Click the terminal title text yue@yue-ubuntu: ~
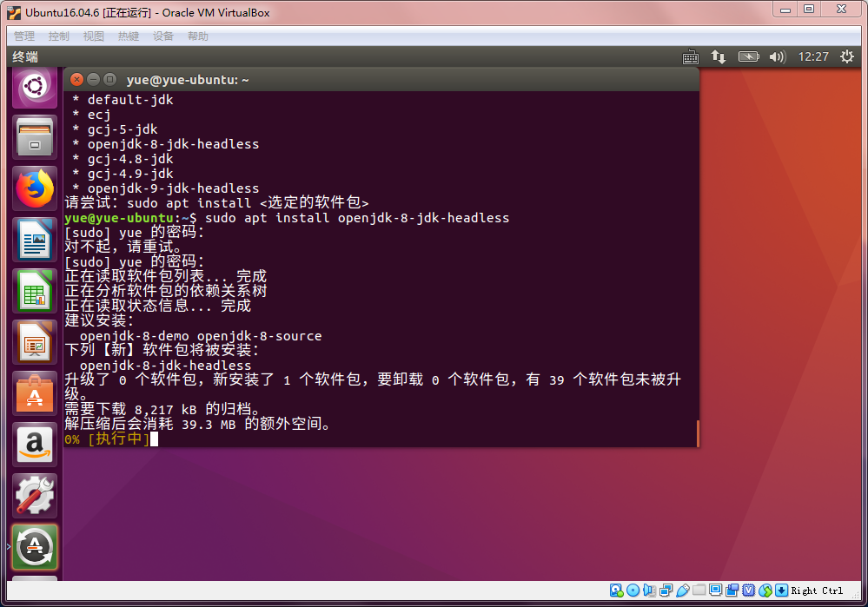Screen dimensions: 868x607 point(188,80)
